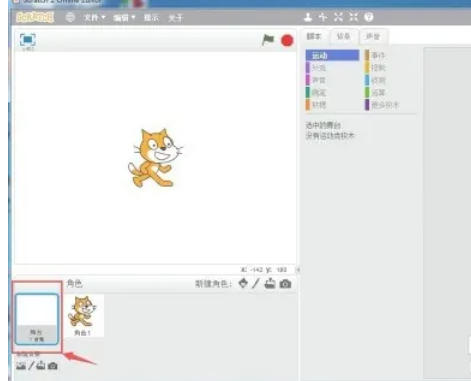The width and height of the screenshot is (471, 381).
Task: Select the Grow sprite tool
Action: tap(338, 17)
